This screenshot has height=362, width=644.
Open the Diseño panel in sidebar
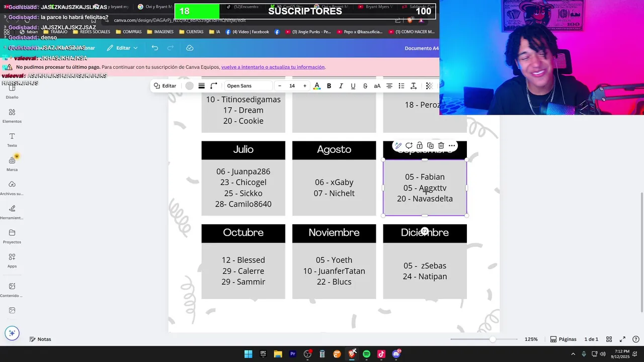12,92
